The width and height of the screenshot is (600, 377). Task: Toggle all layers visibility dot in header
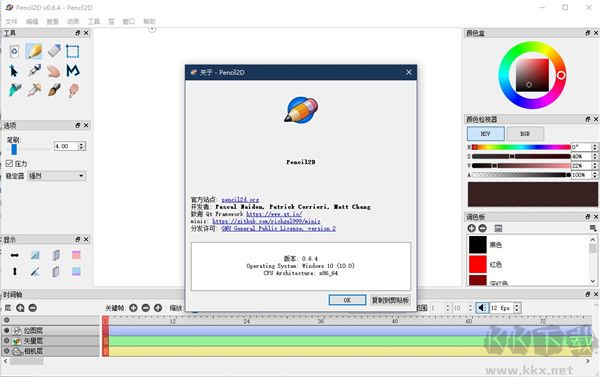click(x=7, y=320)
